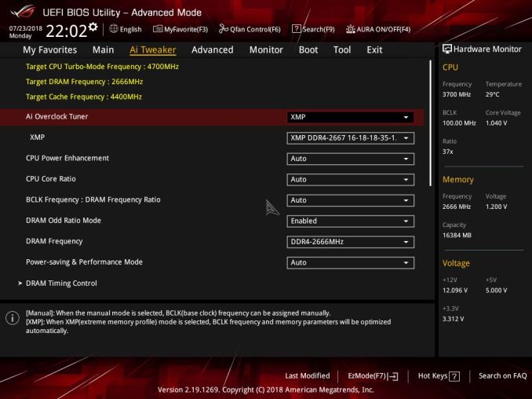This screenshot has width=532, height=399.
Task: Click Last Modified button
Action: coord(308,376)
